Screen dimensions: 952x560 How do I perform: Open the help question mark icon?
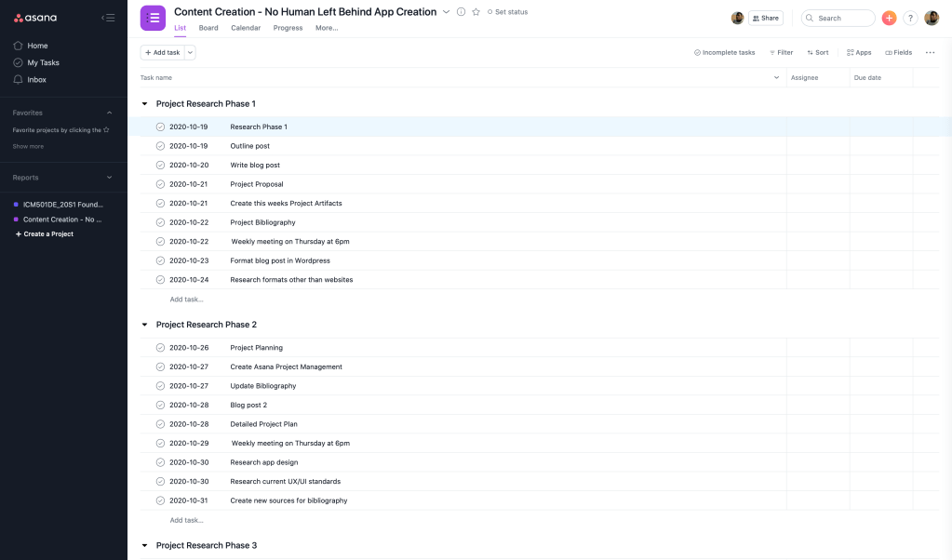coord(910,18)
